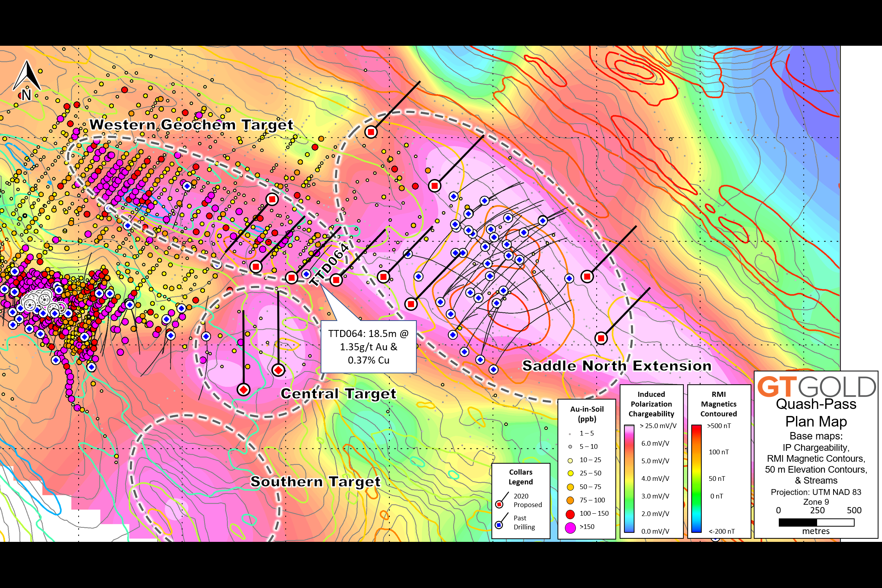Click the 0.0 mV/V chargeability label
The width and height of the screenshot is (882, 588).
point(655,531)
